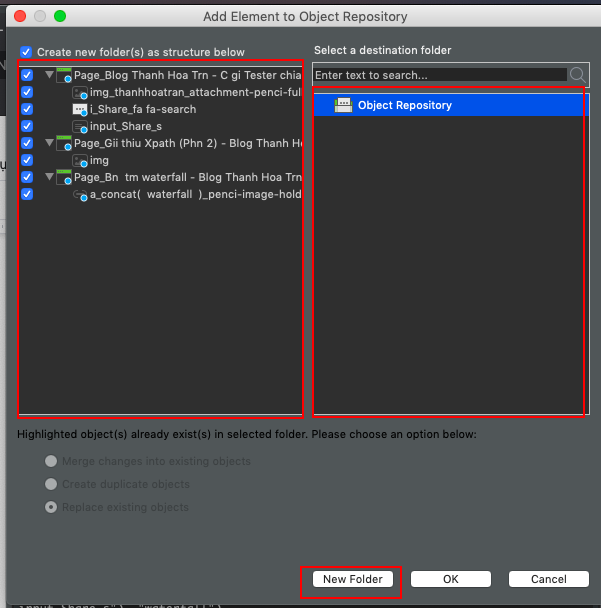Click the element icon of i_Share_fa fa-search

coord(80,110)
